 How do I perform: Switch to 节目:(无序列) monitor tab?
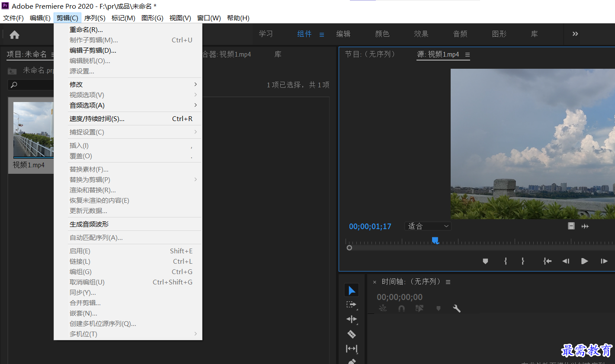370,54
